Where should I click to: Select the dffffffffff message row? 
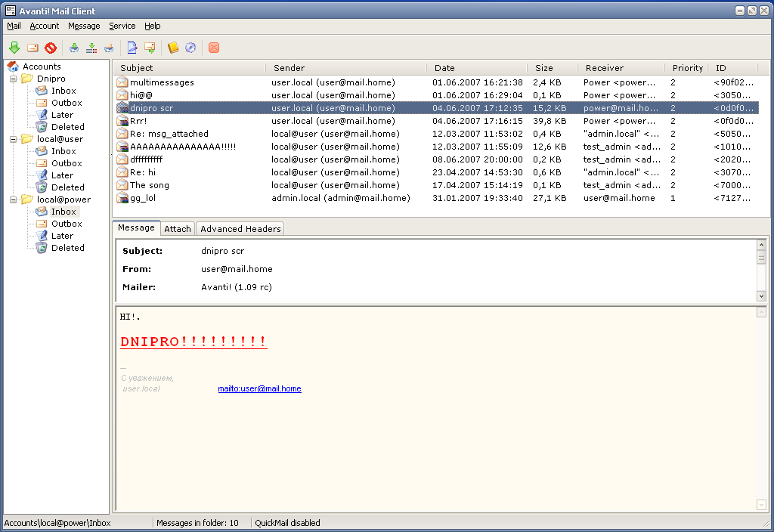coord(438,159)
